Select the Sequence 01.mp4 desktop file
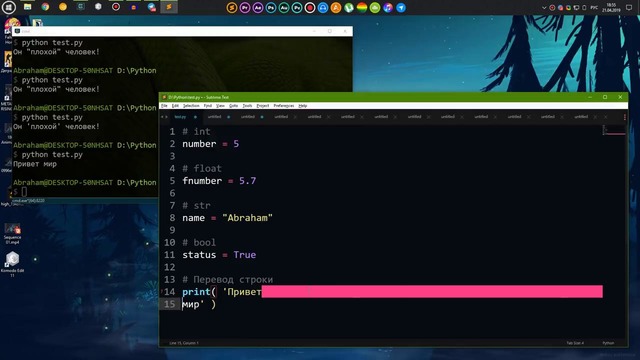The image size is (640, 360). [12, 234]
